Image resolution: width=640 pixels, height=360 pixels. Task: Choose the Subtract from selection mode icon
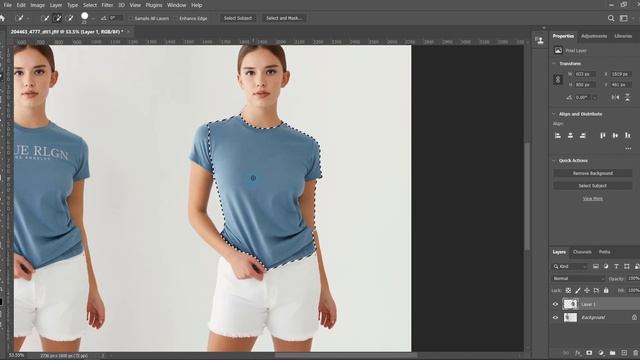point(70,18)
